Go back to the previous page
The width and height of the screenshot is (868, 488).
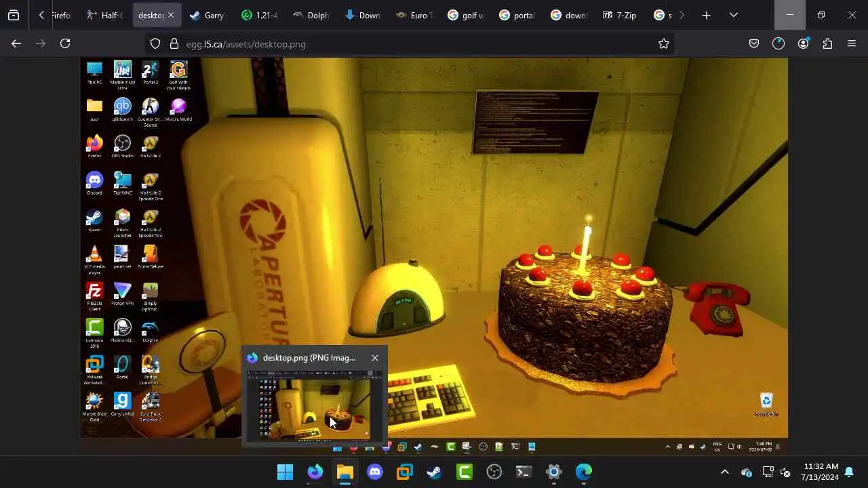[16, 43]
